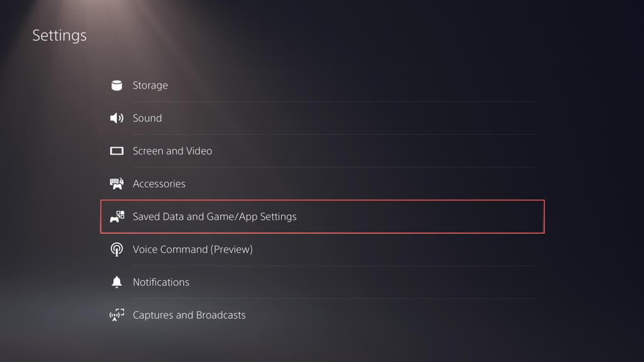This screenshot has height=362, width=644.
Task: Click the Accessories keyboard and controller icon
Action: [x=116, y=184]
